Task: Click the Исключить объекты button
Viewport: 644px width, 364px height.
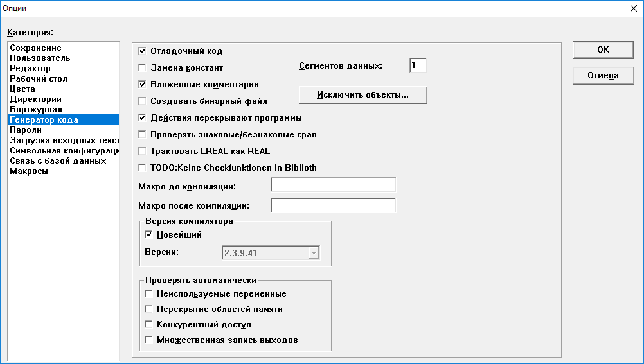Action: tap(363, 95)
